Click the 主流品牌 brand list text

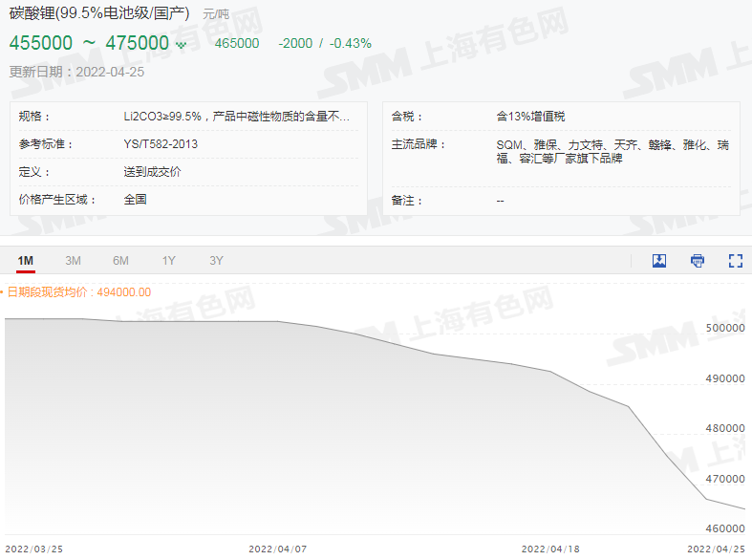click(x=612, y=152)
